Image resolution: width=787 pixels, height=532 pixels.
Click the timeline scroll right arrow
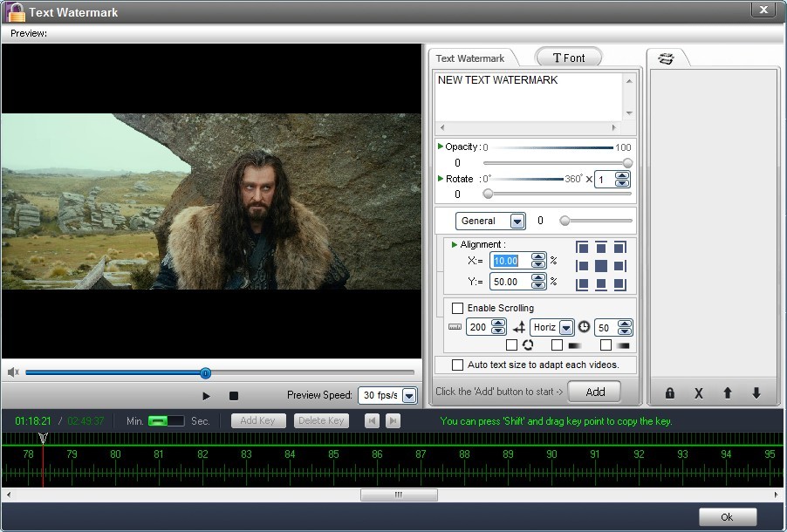pyautogui.click(x=777, y=494)
